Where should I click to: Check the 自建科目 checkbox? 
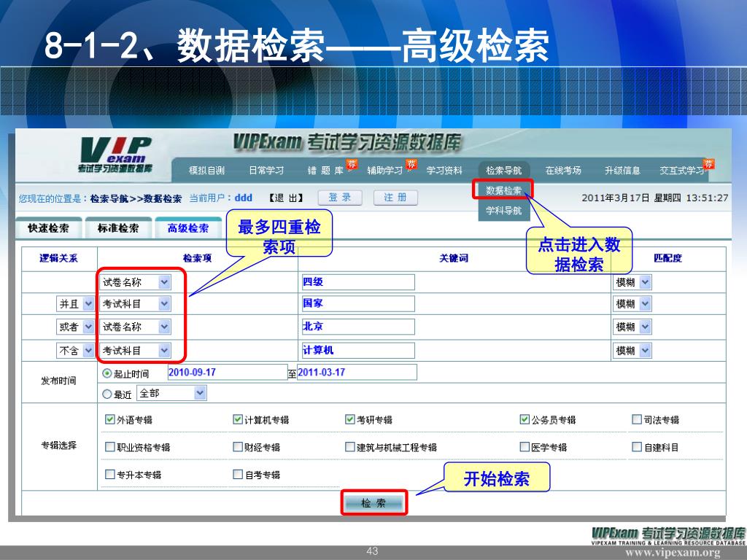637,447
